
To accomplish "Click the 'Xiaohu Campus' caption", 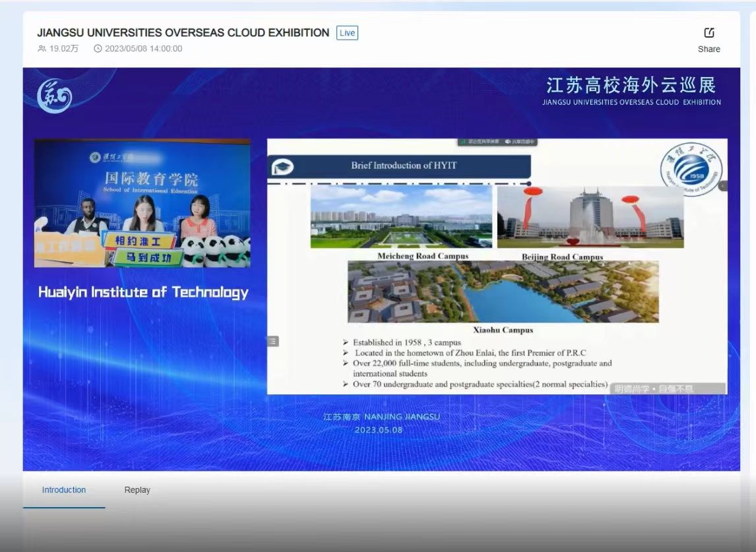I will tap(503, 330).
